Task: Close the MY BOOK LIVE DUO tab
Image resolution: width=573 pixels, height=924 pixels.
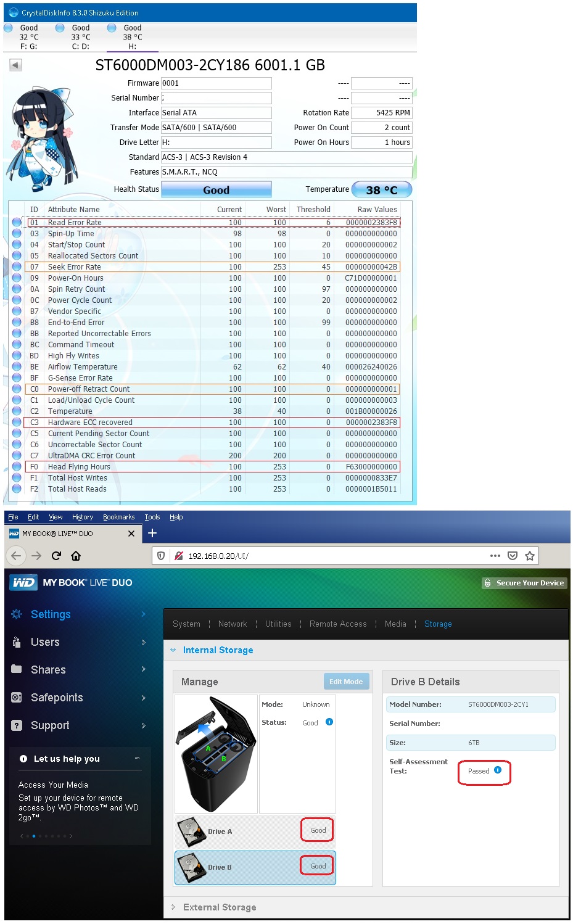Action: tap(131, 534)
